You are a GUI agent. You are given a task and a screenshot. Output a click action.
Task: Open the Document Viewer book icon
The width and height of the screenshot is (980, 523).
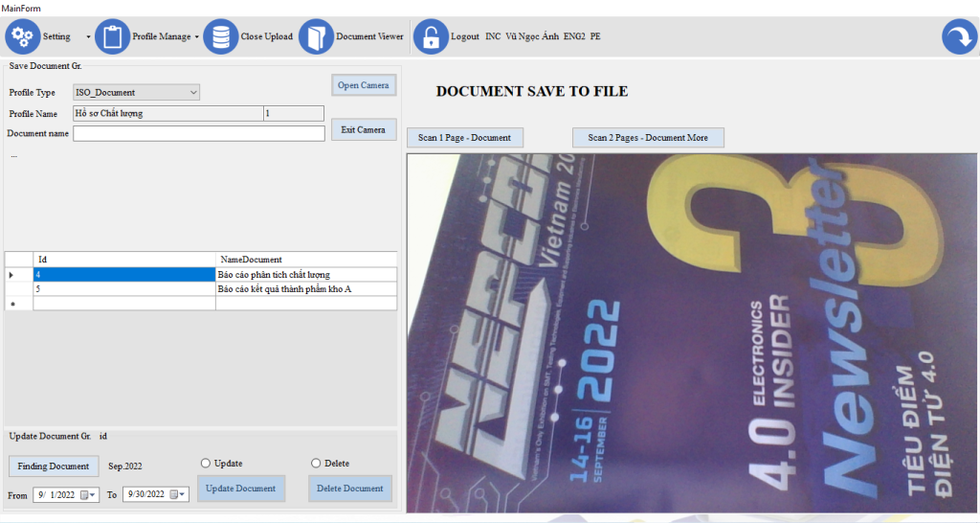tap(316, 36)
